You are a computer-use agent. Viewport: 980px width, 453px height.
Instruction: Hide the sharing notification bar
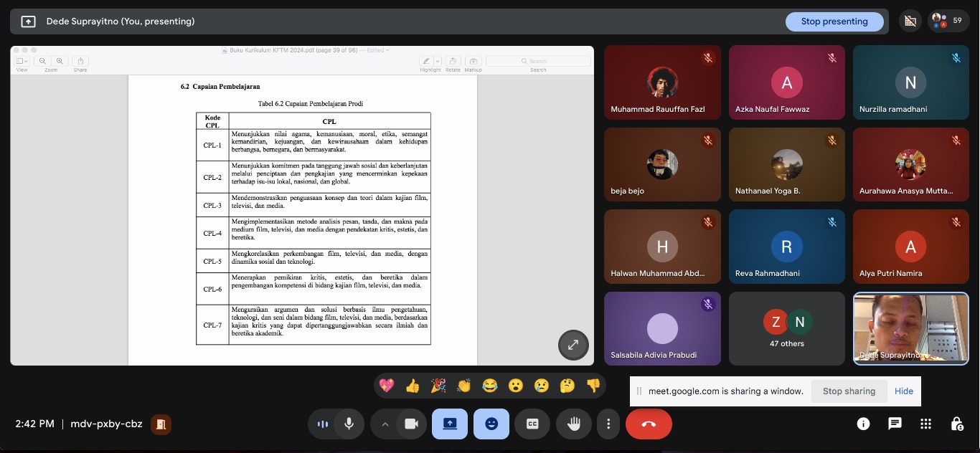904,391
